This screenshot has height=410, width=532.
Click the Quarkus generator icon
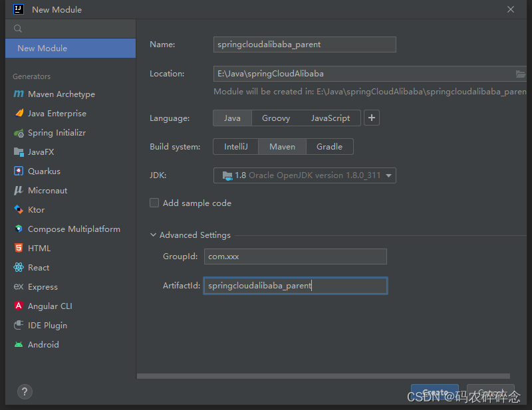[19, 171]
